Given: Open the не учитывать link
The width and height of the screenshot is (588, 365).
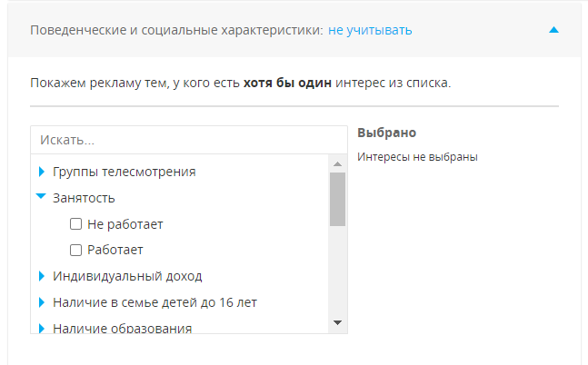Looking at the screenshot, I should pos(370,30).
